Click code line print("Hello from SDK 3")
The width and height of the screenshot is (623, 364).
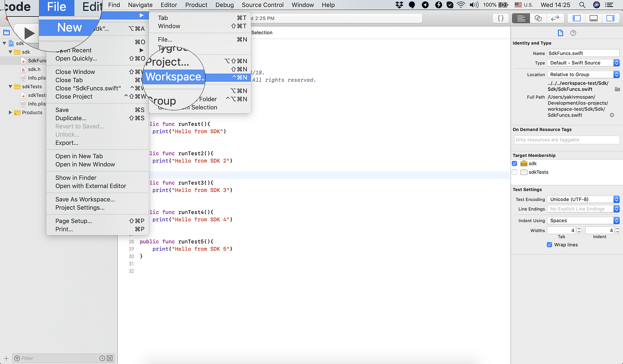(192, 190)
